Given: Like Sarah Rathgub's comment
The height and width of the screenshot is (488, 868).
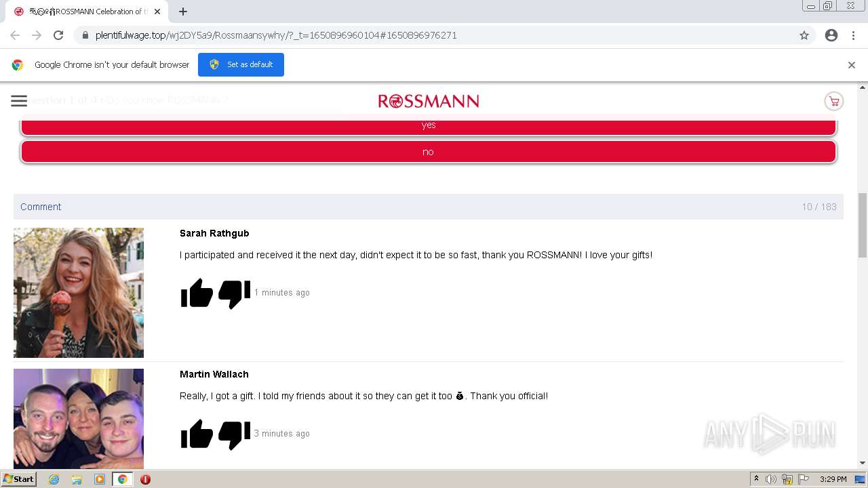Looking at the screenshot, I should point(197,293).
